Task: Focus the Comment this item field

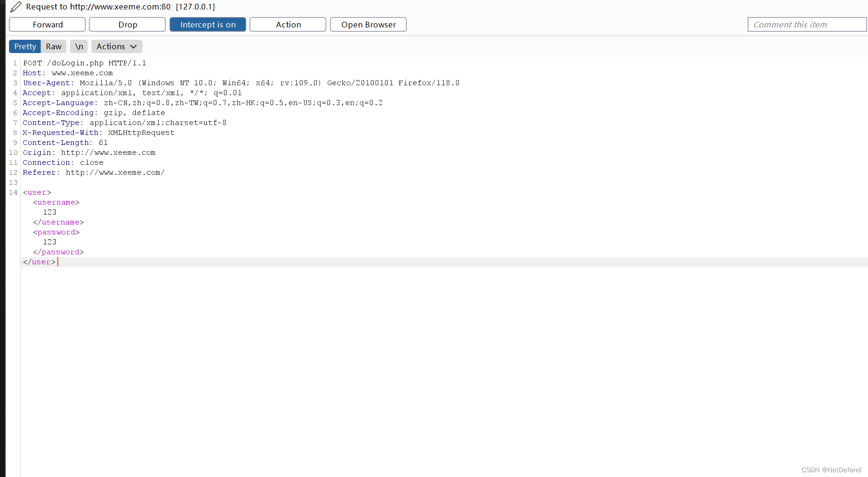Action: point(807,25)
